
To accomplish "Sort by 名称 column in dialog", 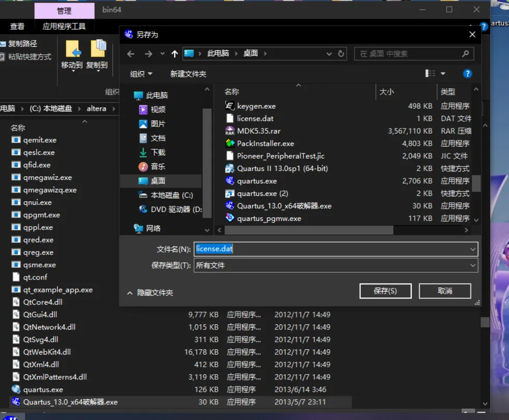I will (x=232, y=92).
